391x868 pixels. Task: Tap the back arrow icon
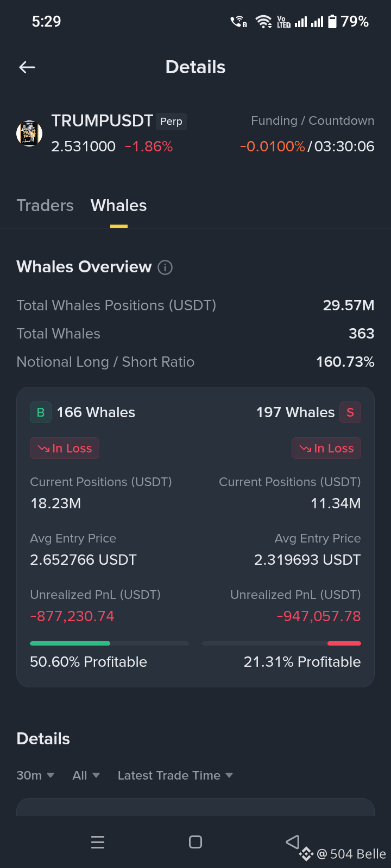coord(27,67)
